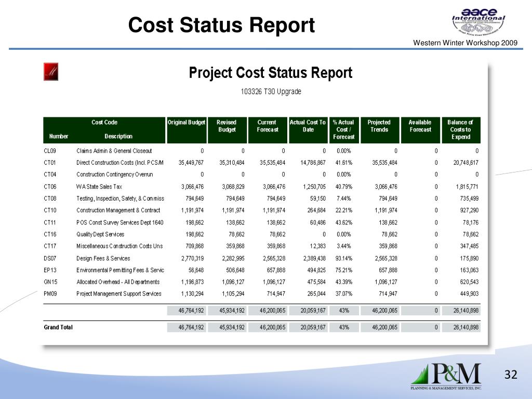The image size is (532, 399).
Task: Select row code GN15
Action: coord(50,282)
